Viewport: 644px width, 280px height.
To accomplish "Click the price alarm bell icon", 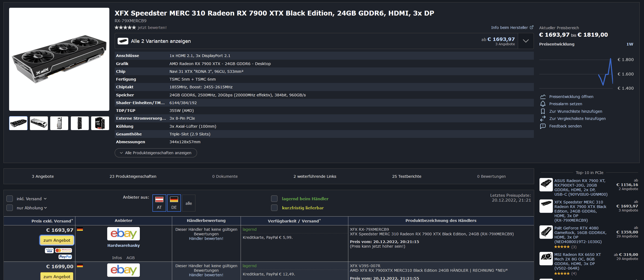I will pos(543,104).
